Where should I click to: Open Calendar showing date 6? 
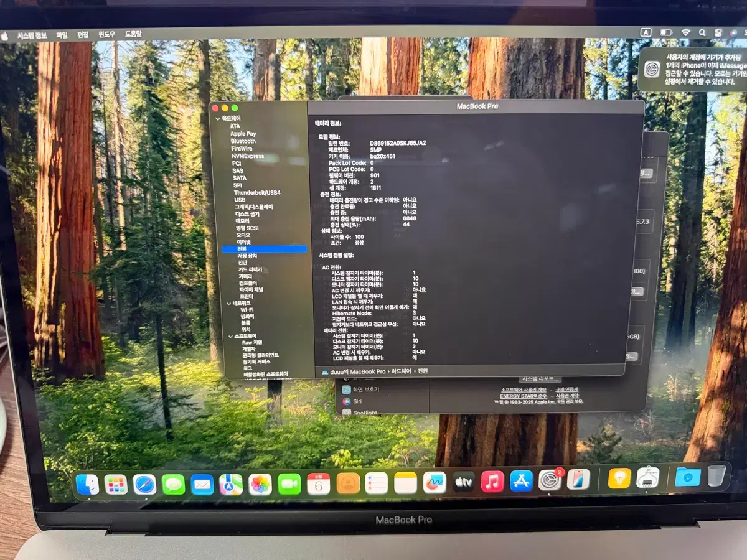click(318, 483)
